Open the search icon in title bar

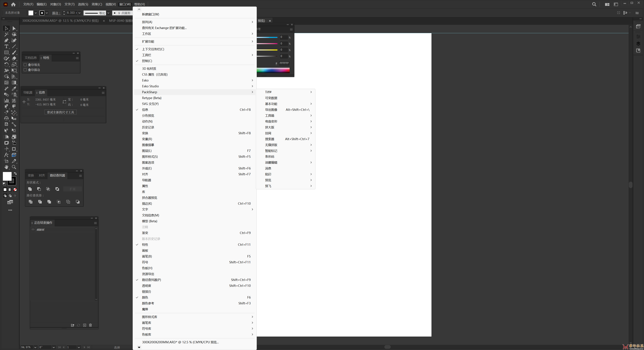594,4
